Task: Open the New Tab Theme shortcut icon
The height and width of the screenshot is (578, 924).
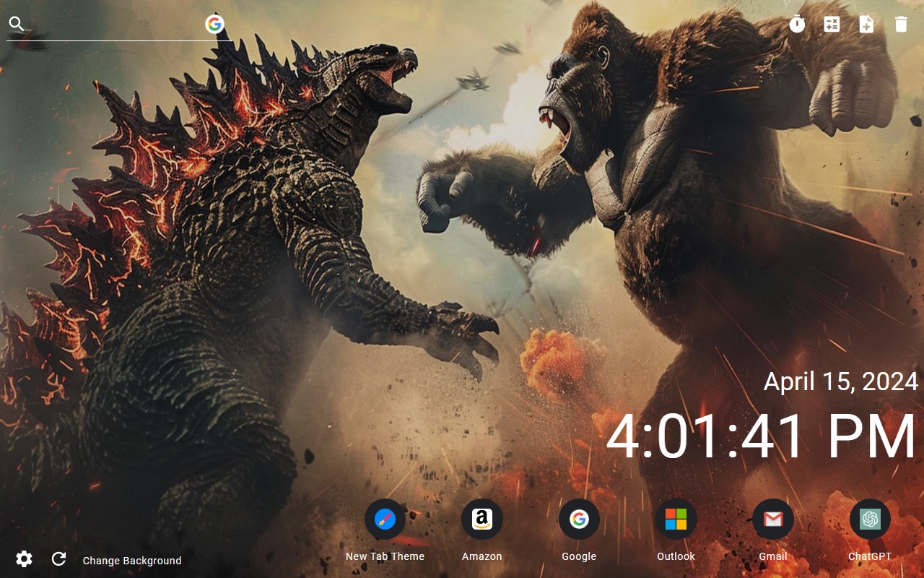Action: point(385,519)
